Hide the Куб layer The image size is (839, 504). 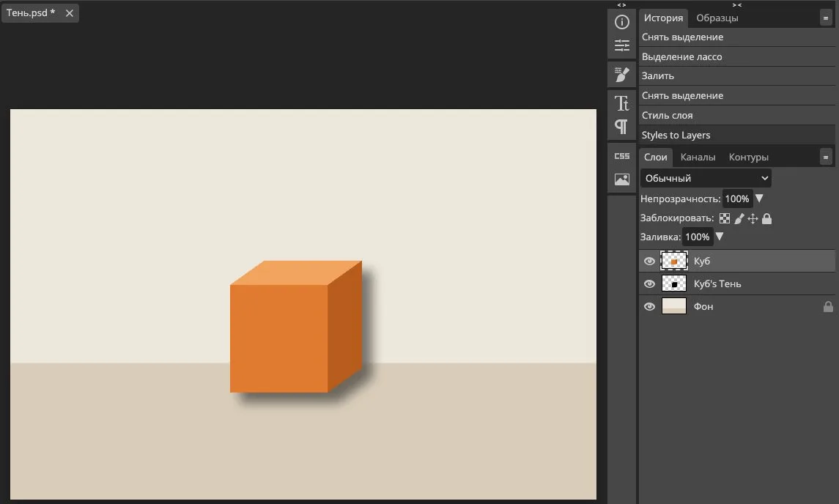[x=649, y=261]
